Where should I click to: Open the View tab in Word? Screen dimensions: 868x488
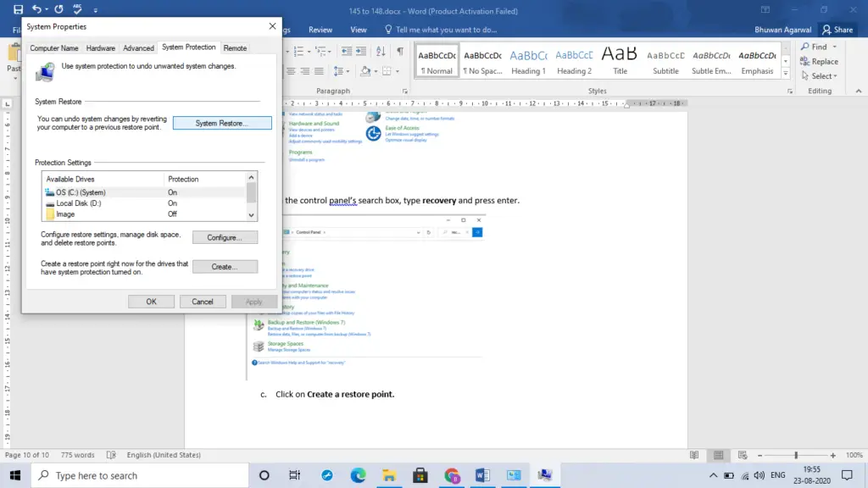tap(359, 30)
